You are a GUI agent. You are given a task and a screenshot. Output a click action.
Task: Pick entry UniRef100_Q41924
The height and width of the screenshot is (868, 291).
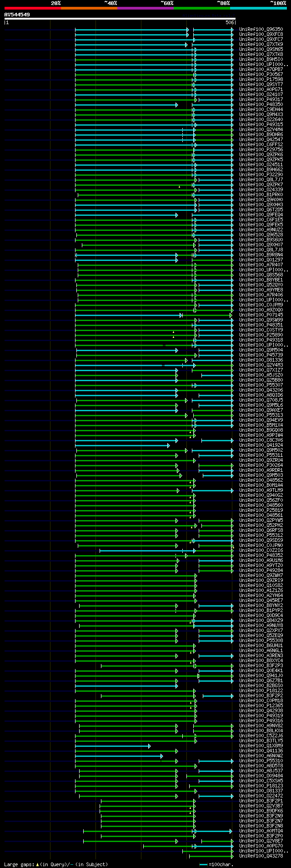pyautogui.click(x=261, y=445)
